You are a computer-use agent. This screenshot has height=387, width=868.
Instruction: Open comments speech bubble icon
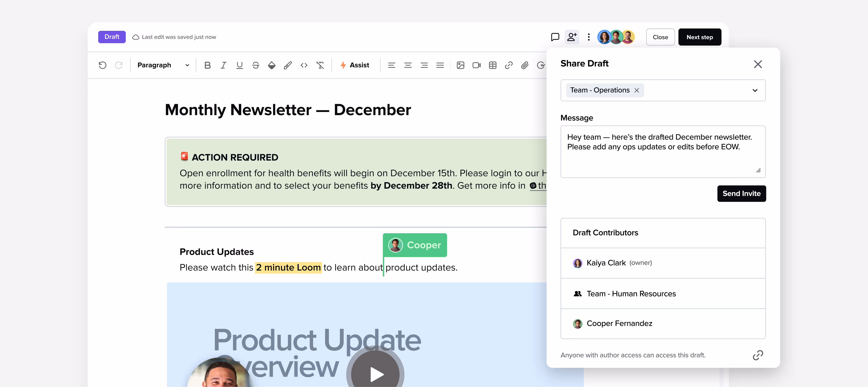coord(555,37)
